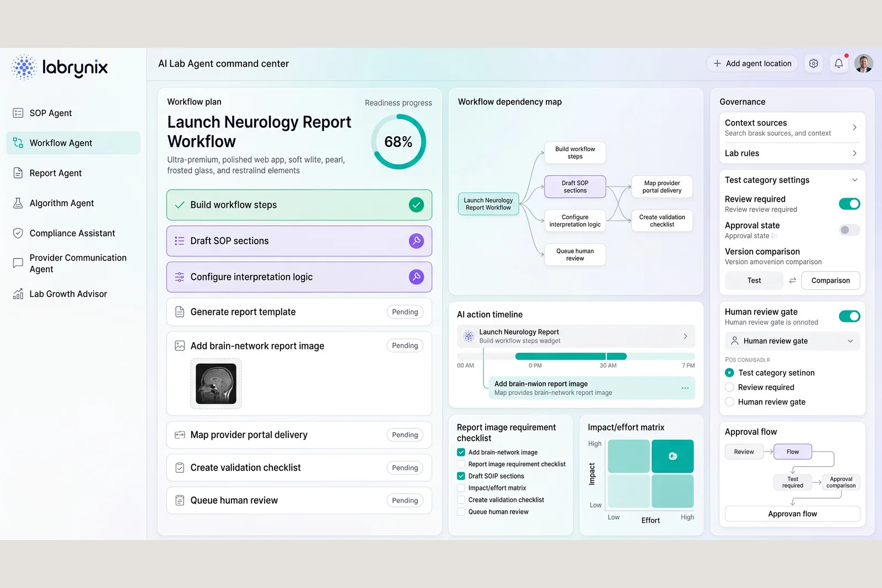This screenshot has width=882, height=588.
Task: Click swap arrows between Test and Comparison
Action: point(792,280)
